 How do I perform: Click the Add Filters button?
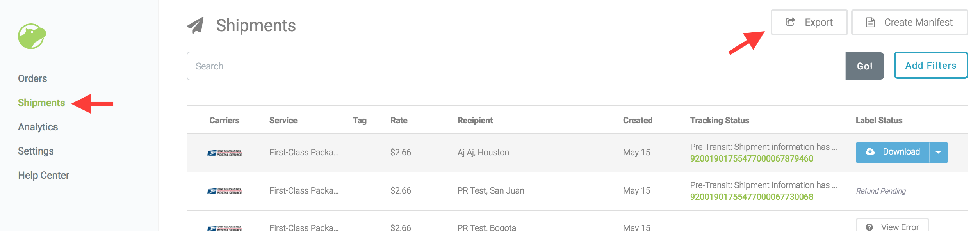click(931, 65)
